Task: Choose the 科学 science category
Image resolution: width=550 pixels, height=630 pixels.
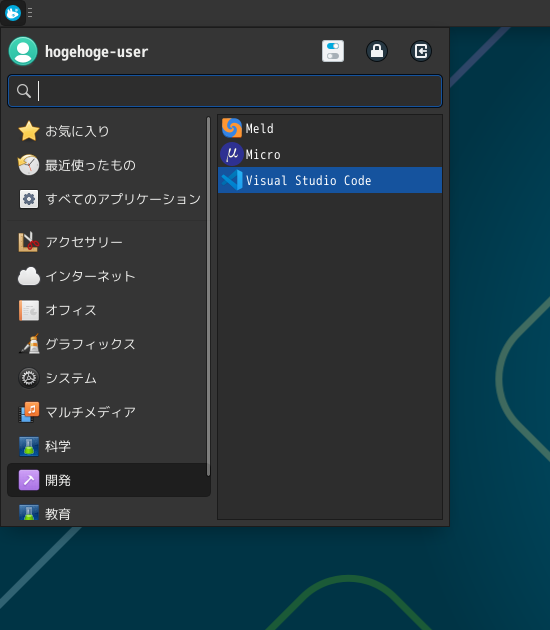Action: pos(107,446)
